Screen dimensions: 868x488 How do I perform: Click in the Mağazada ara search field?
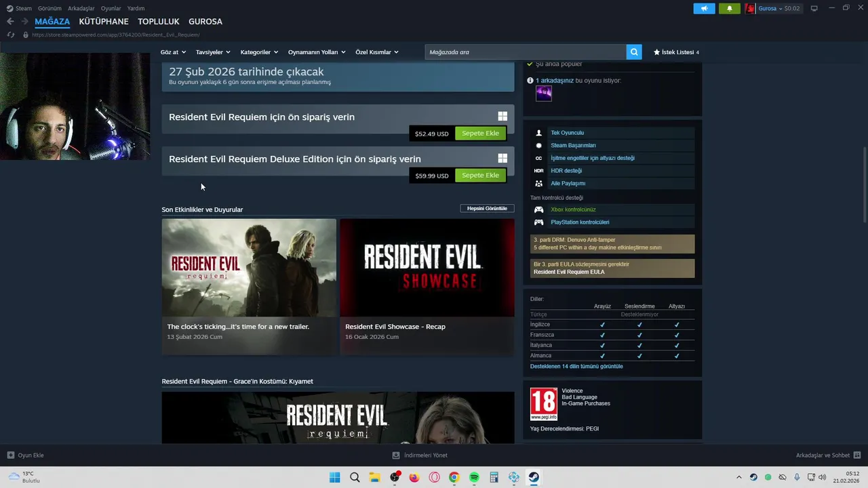pyautogui.click(x=526, y=52)
